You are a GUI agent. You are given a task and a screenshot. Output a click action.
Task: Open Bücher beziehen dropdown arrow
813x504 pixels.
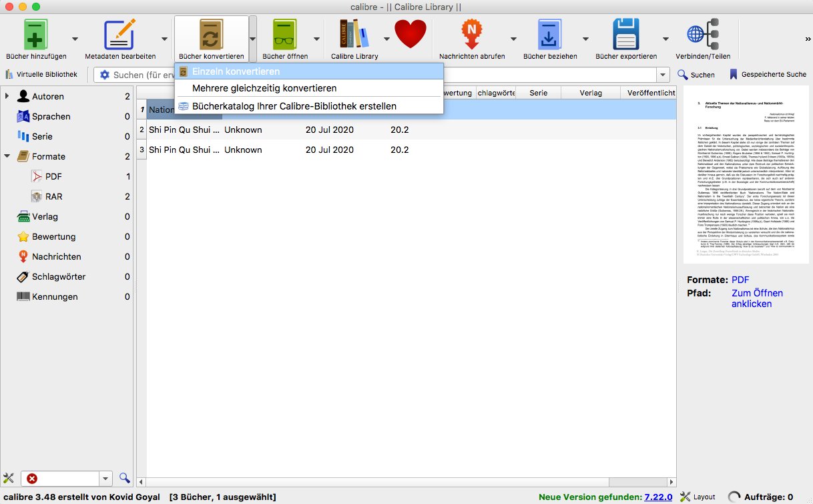pos(585,39)
